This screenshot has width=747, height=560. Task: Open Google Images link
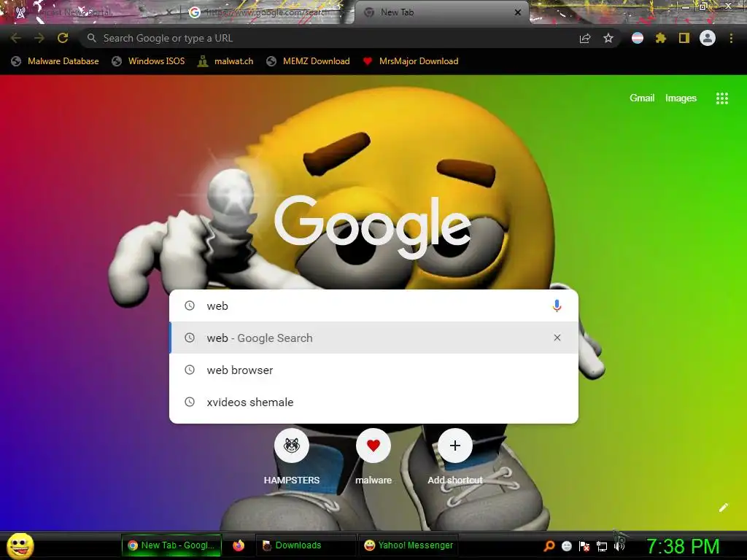681,98
